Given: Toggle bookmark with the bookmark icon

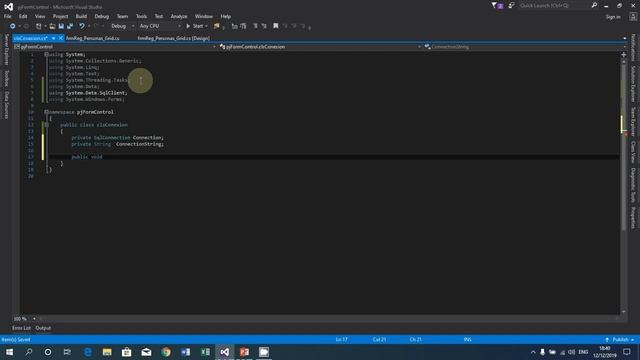Looking at the screenshot, I should pos(276,26).
